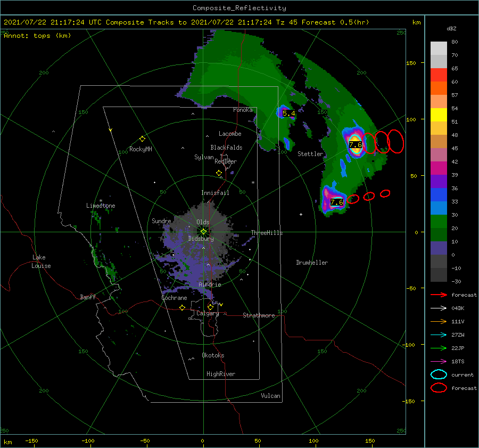Click the yellow diamond marker below RedDeer

pyautogui.click(x=219, y=173)
